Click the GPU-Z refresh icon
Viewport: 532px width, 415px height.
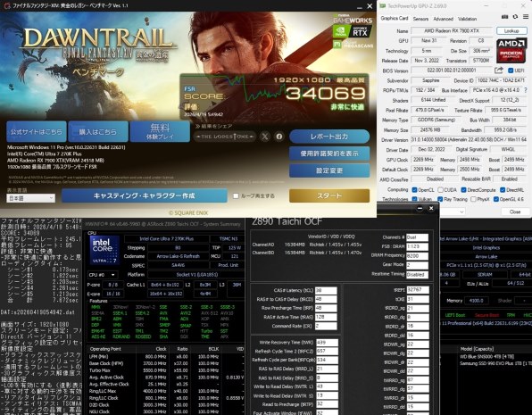click(515, 17)
